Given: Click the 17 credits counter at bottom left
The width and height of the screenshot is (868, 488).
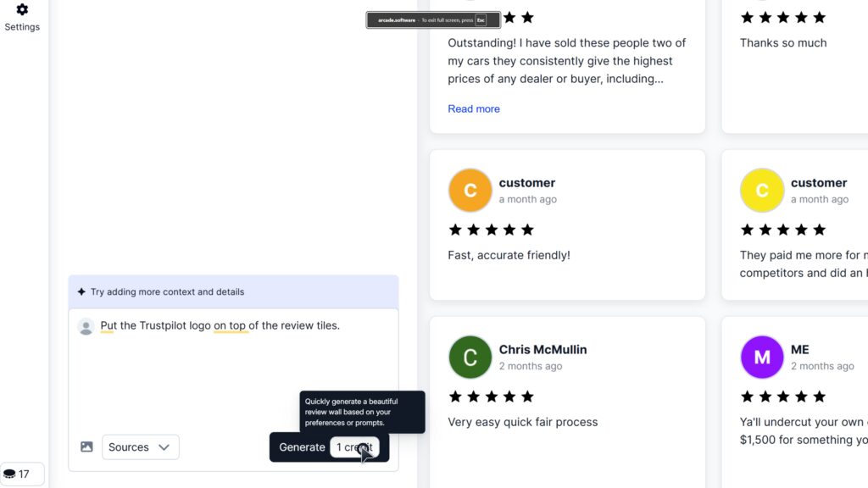Looking at the screenshot, I should click(24, 474).
